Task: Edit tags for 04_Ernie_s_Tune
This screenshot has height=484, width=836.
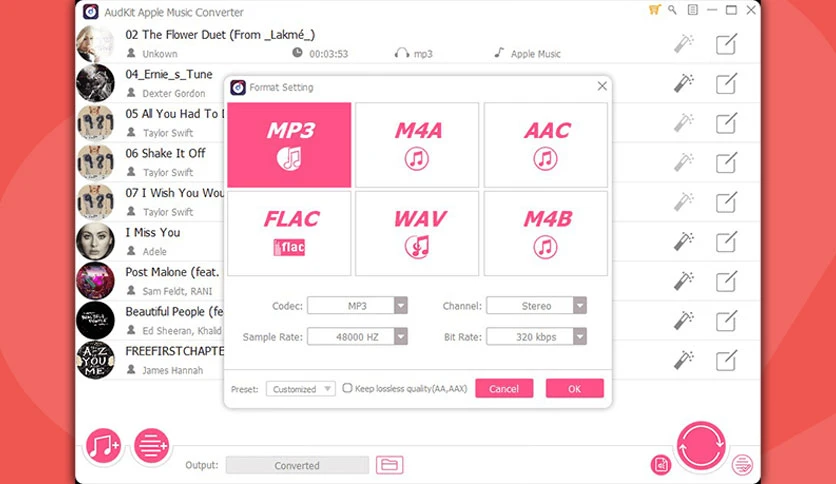Action: click(x=726, y=83)
